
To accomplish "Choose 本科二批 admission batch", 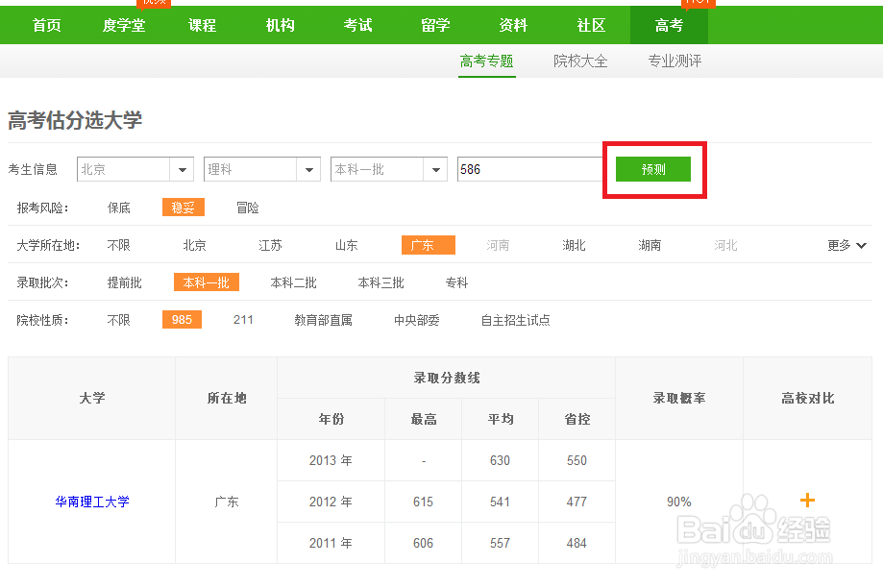I will (x=293, y=282).
